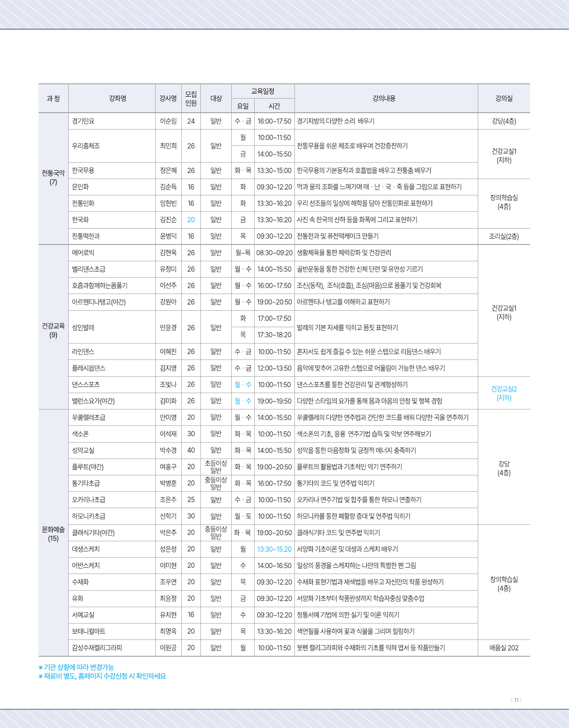The height and width of the screenshot is (728, 569).
Task: Click the 플래시몹댄스 course name
Action: click(x=89, y=368)
